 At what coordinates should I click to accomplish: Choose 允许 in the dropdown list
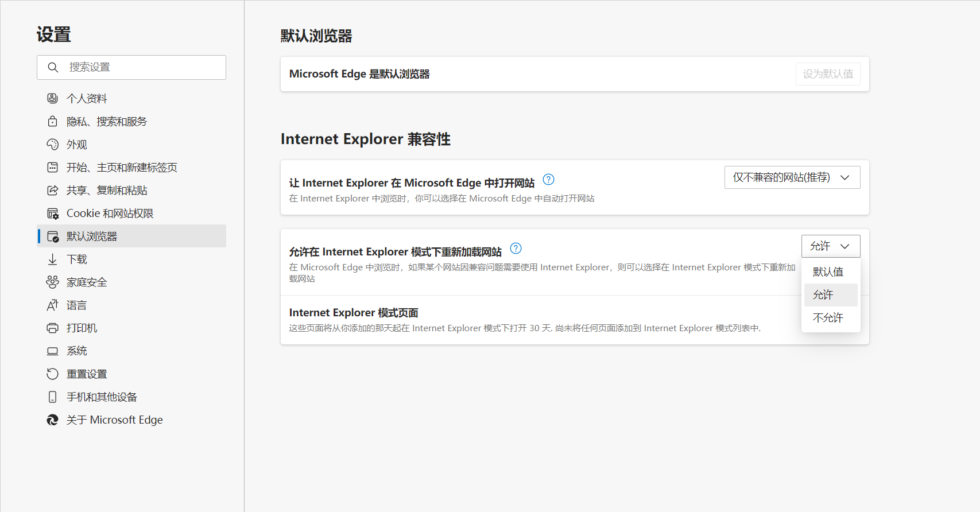click(x=831, y=295)
